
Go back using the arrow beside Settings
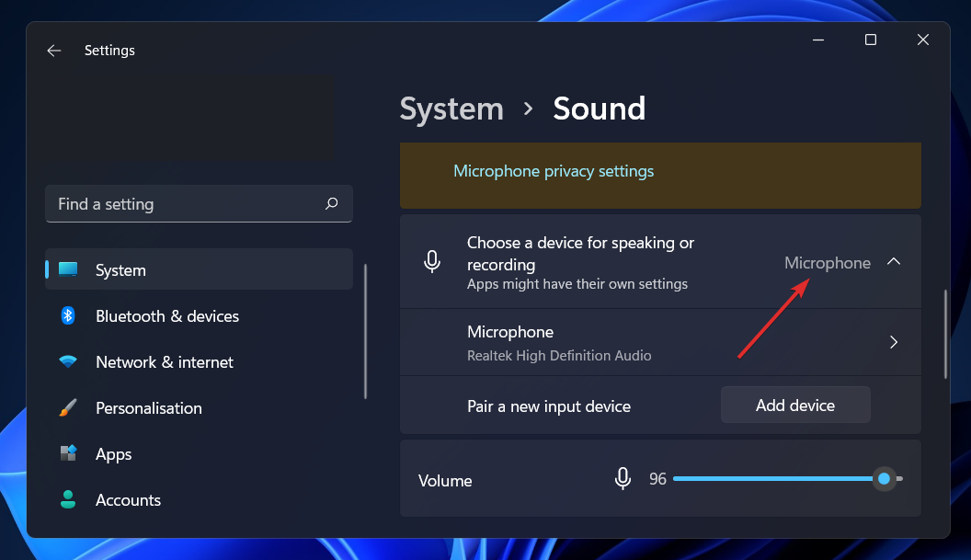point(54,51)
